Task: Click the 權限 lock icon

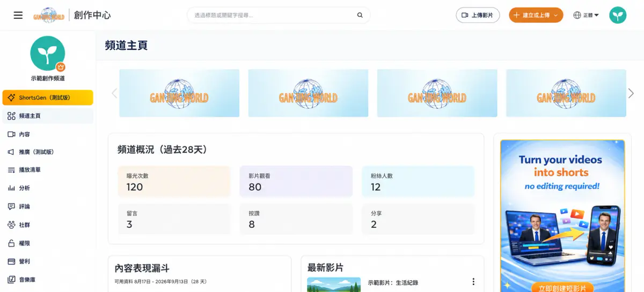Action: [11, 243]
